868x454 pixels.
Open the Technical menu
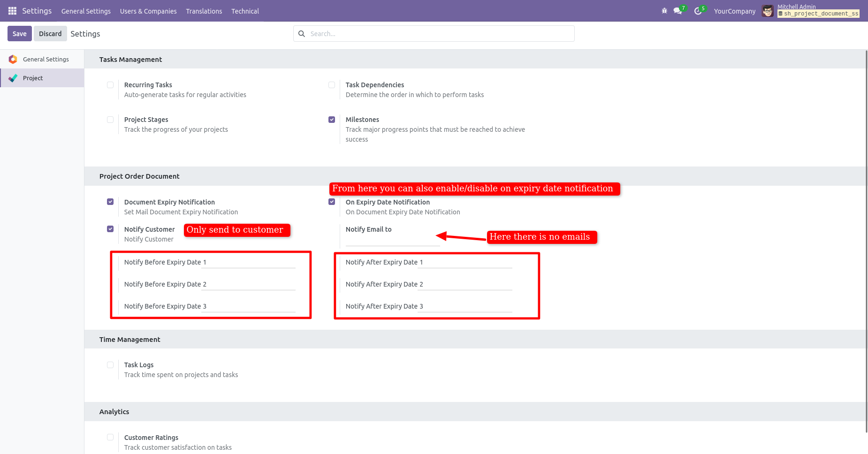(245, 11)
